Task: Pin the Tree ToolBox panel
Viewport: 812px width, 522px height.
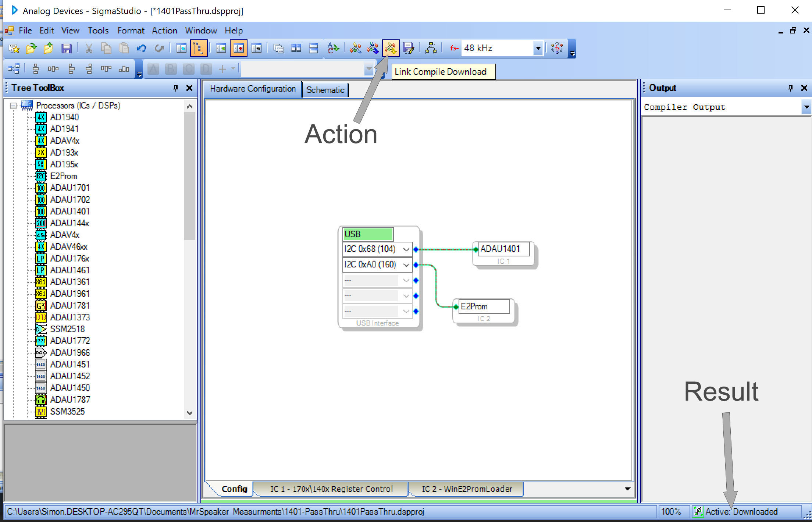Action: 176,88
